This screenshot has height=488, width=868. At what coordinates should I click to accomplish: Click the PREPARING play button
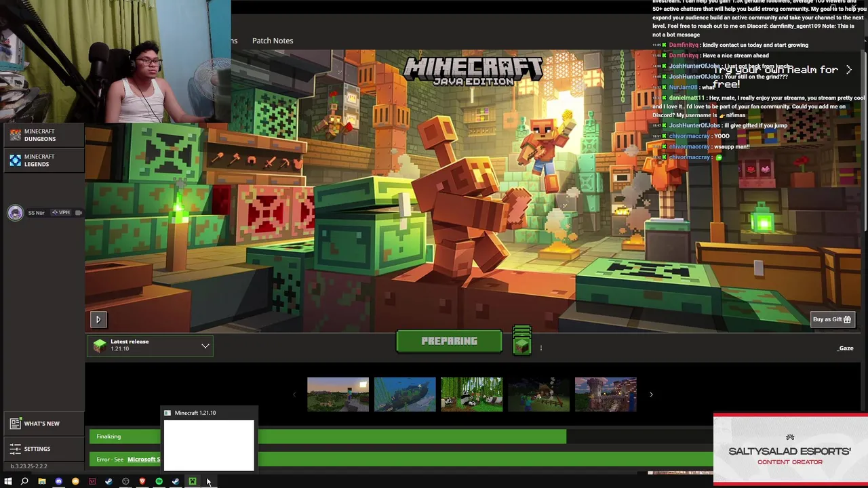pyautogui.click(x=449, y=341)
